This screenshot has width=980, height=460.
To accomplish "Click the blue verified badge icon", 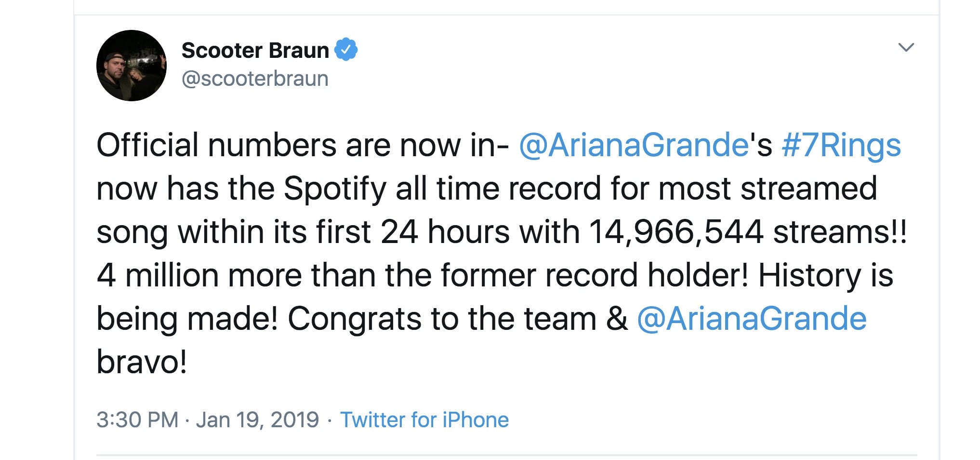I will 345,50.
